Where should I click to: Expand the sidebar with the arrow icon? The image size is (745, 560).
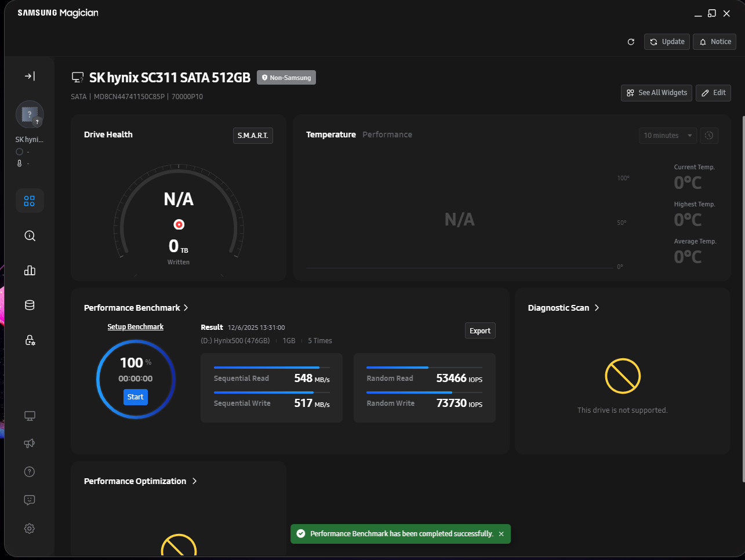coord(30,76)
